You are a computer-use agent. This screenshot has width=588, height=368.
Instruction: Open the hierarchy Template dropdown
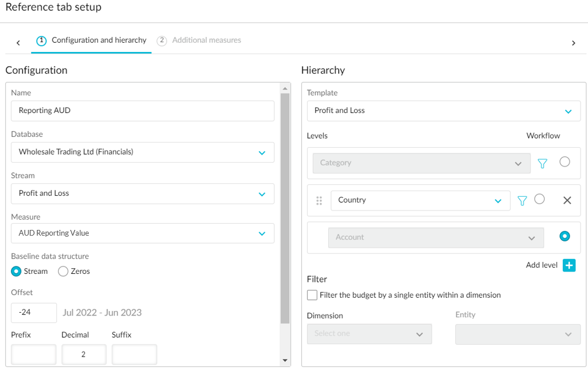[443, 111]
